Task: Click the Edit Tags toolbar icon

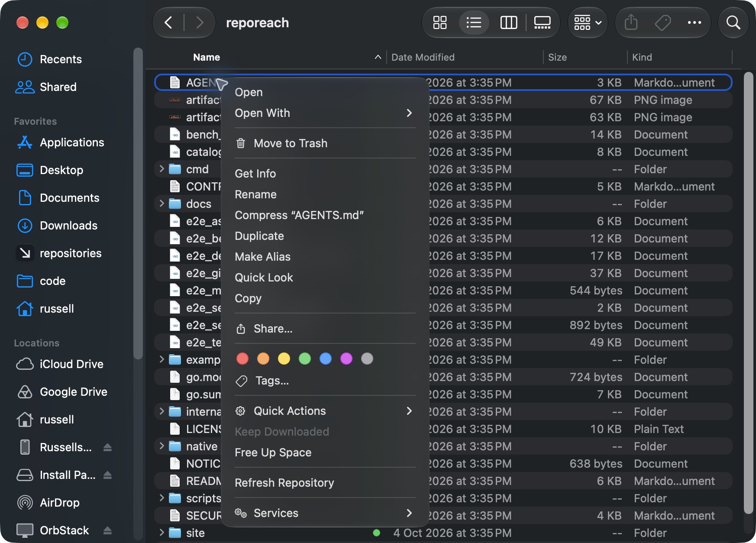Action: [x=663, y=23]
